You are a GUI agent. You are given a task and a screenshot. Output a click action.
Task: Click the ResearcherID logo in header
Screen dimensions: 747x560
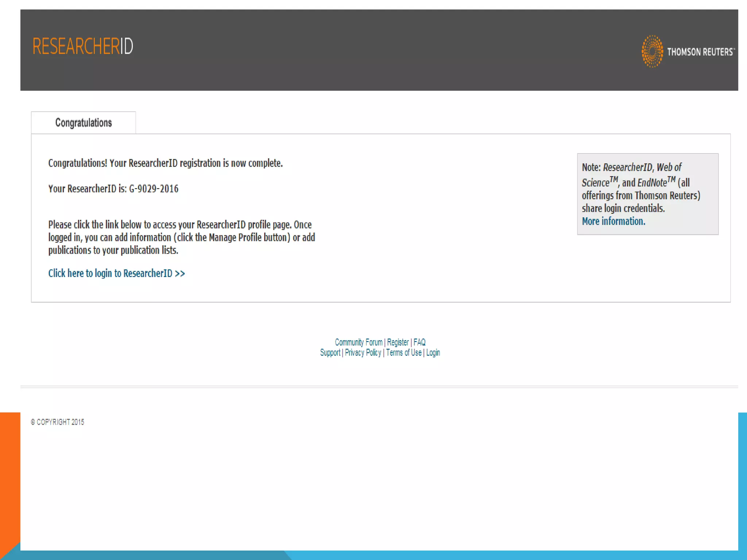click(x=83, y=46)
